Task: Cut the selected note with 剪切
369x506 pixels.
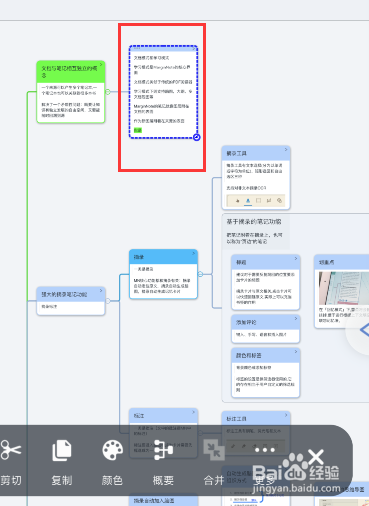Action: click(11, 463)
